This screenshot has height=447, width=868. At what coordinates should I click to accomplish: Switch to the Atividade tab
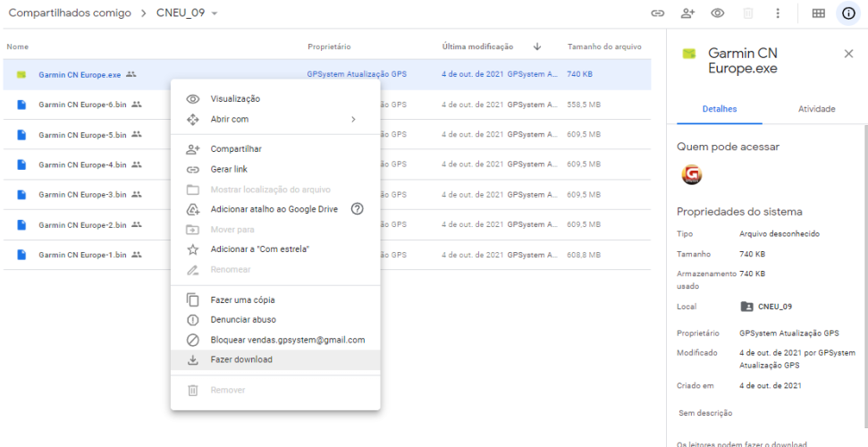[816, 109]
